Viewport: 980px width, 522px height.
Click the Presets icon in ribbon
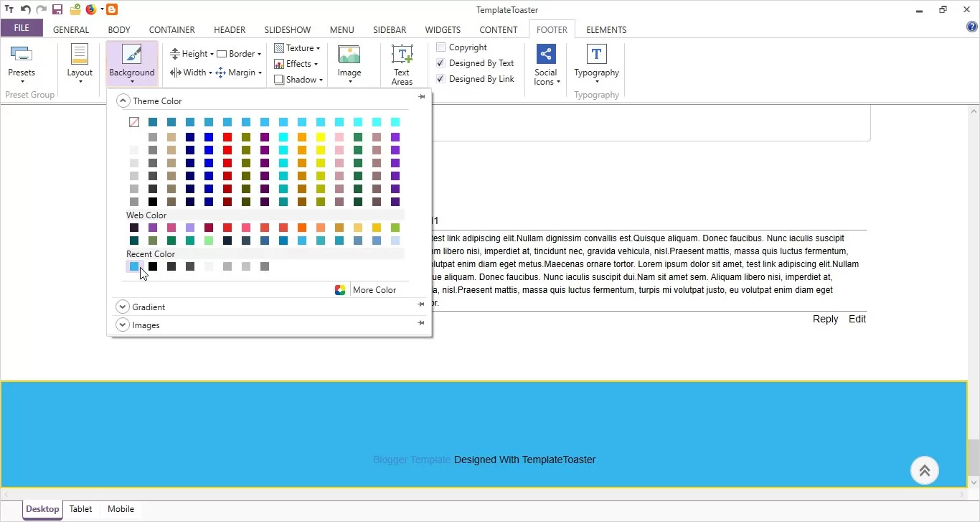pyautogui.click(x=22, y=56)
